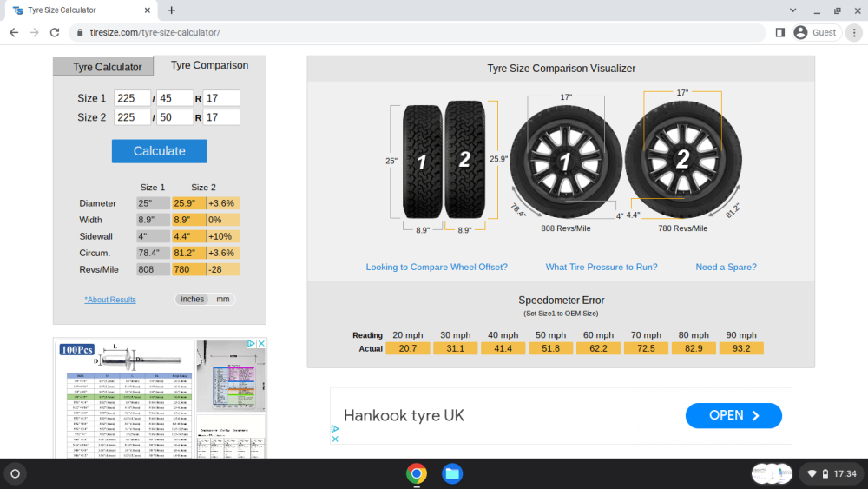Open the tab search chevron
The width and height of the screenshot is (868, 489).
[792, 10]
